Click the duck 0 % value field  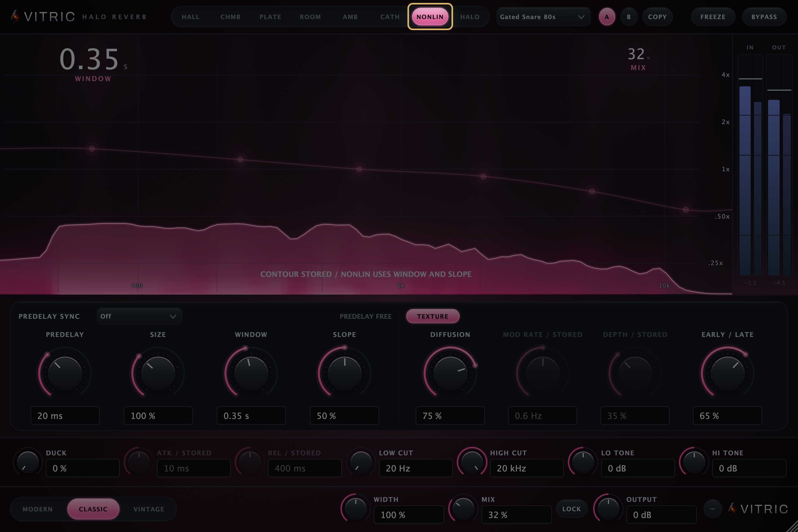click(x=83, y=468)
